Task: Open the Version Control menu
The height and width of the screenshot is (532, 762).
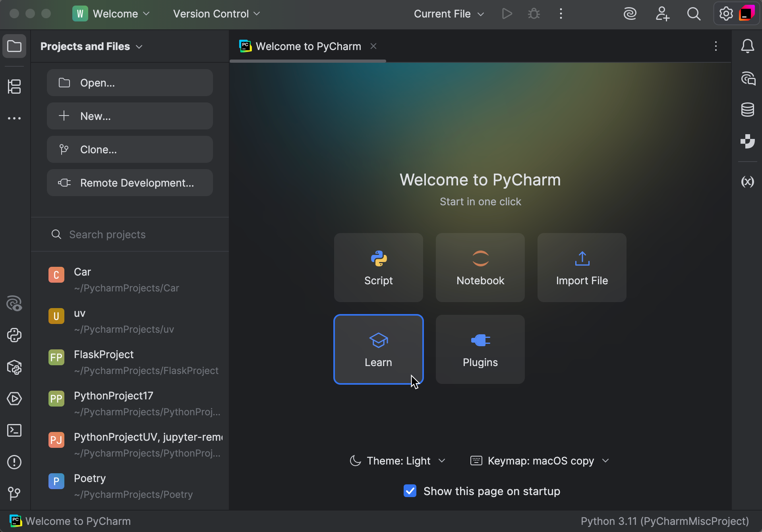Action: tap(216, 13)
